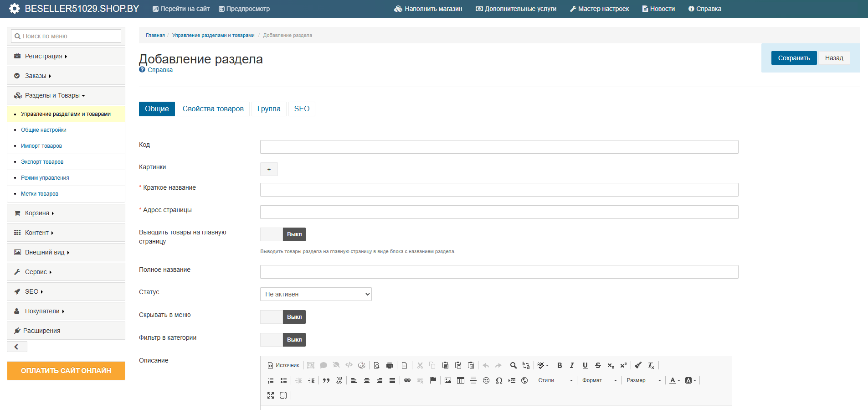Open the text color picker in the editor
The height and width of the screenshot is (410, 868).
[674, 380]
